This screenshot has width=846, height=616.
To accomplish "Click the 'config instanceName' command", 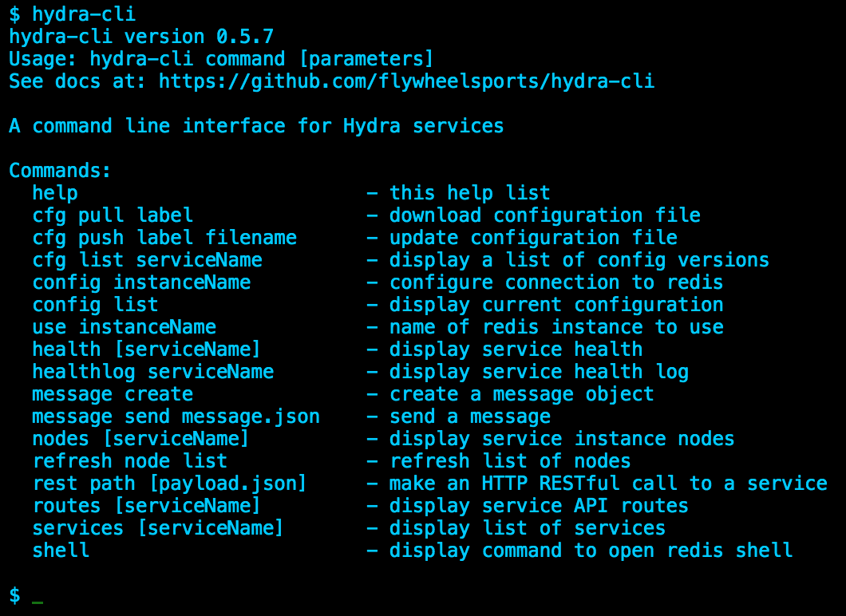I will [x=140, y=282].
